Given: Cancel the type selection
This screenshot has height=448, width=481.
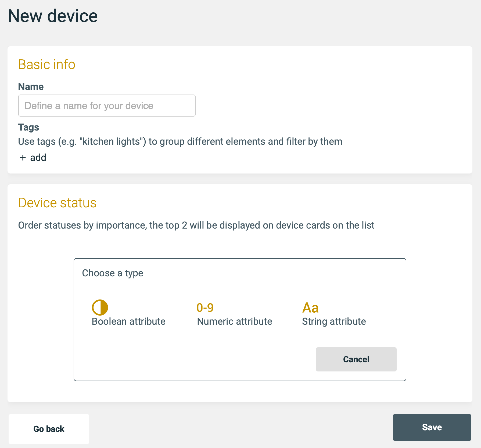Looking at the screenshot, I should point(356,359).
